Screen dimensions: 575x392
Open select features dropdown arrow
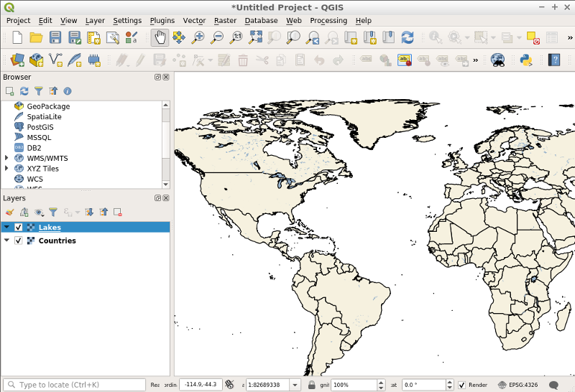pos(493,37)
